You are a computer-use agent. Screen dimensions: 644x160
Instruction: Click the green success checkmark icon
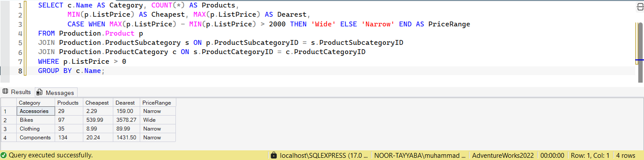pos(4,155)
